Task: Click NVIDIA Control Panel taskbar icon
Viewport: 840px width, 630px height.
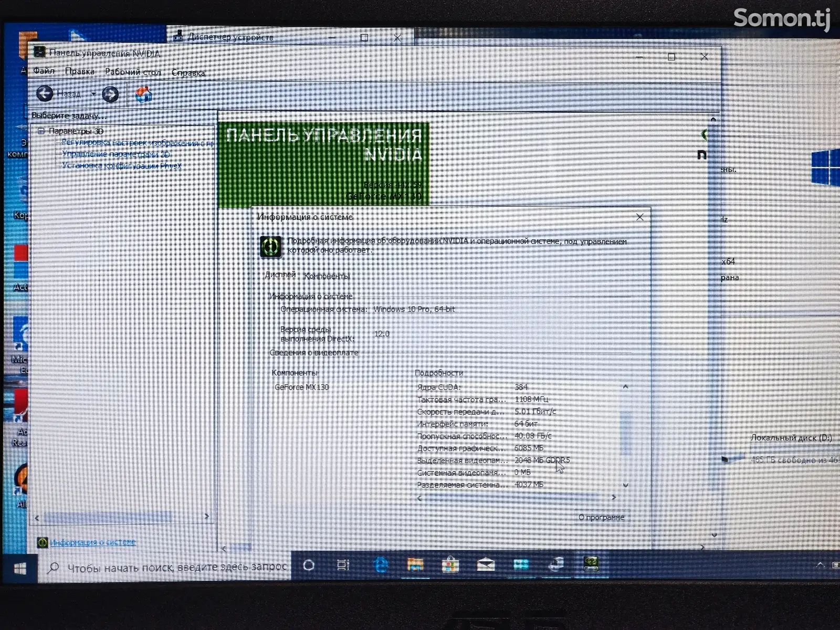Action: pos(591,564)
